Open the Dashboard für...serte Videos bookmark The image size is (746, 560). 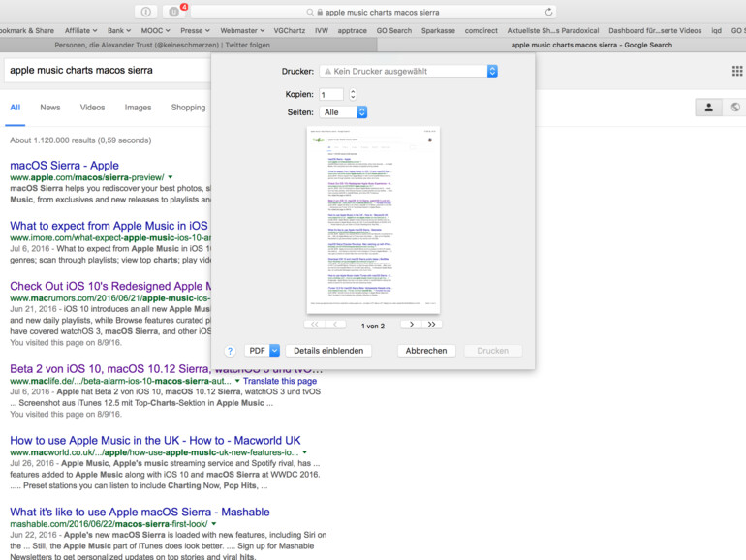tap(655, 30)
